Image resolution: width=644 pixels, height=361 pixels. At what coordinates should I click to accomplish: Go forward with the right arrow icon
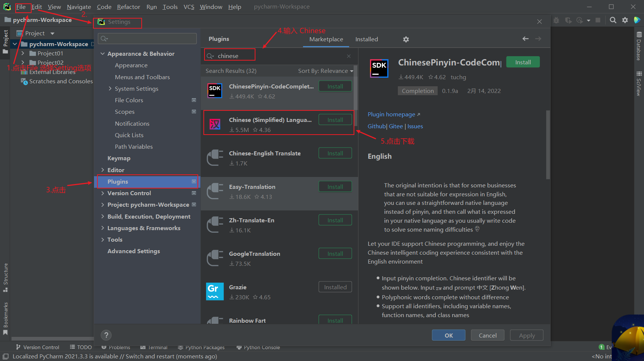(x=538, y=39)
